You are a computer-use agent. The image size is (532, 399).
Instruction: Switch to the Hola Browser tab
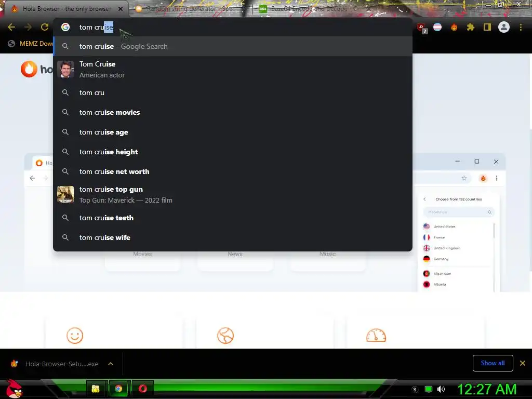coord(66,9)
